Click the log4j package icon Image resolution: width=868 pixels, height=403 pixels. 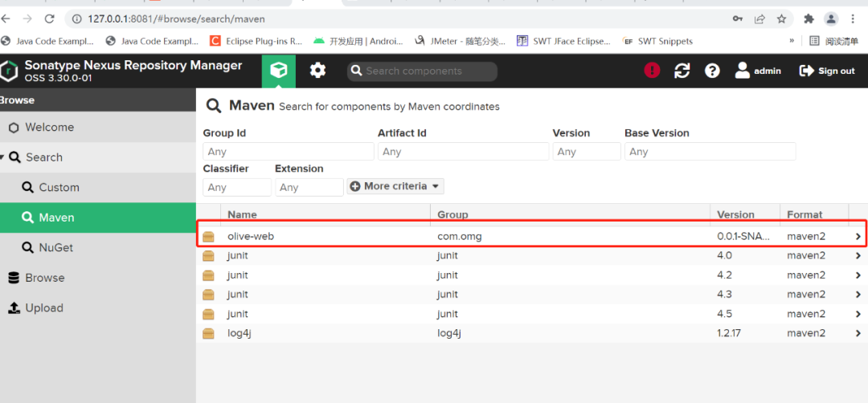[x=208, y=333]
